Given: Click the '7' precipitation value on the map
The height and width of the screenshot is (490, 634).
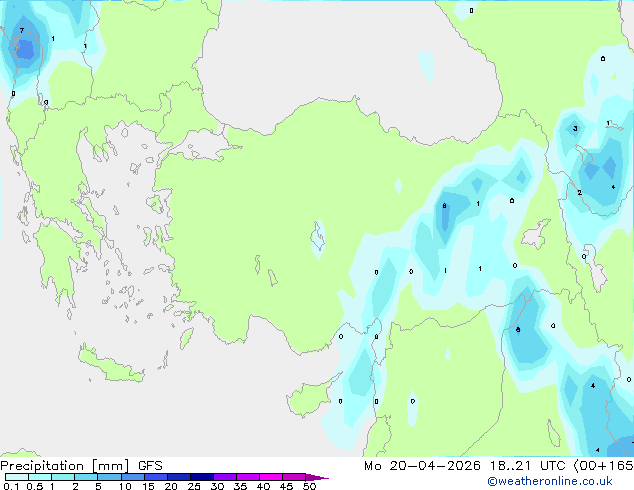Looking at the screenshot, I should click(x=22, y=30).
